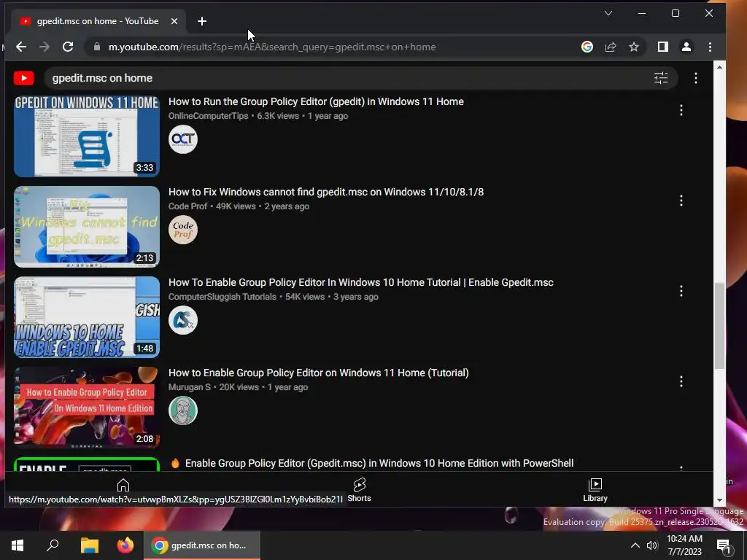The width and height of the screenshot is (747, 560).
Task: Open Chrome tab search dropdown
Action: pyautogui.click(x=608, y=13)
